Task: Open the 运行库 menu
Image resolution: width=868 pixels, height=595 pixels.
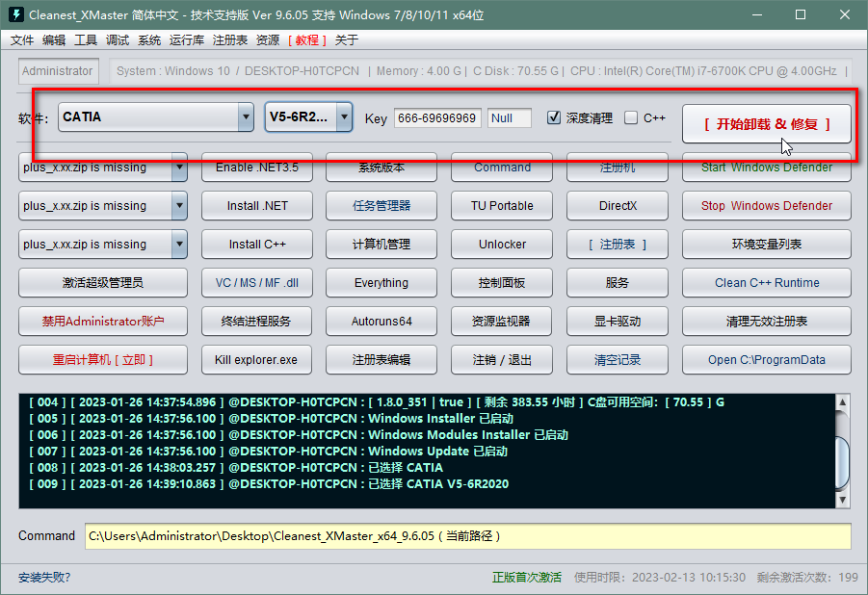Action: [187, 39]
